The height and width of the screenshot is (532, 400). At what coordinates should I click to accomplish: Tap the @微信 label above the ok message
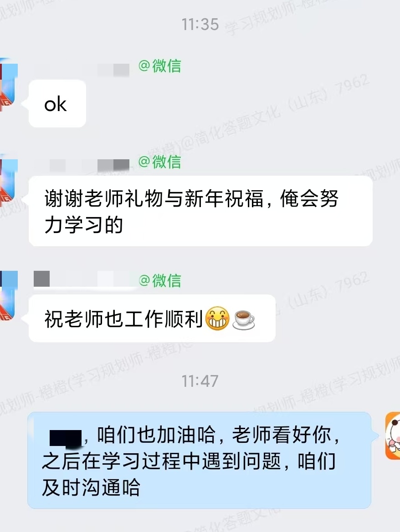coord(159,66)
